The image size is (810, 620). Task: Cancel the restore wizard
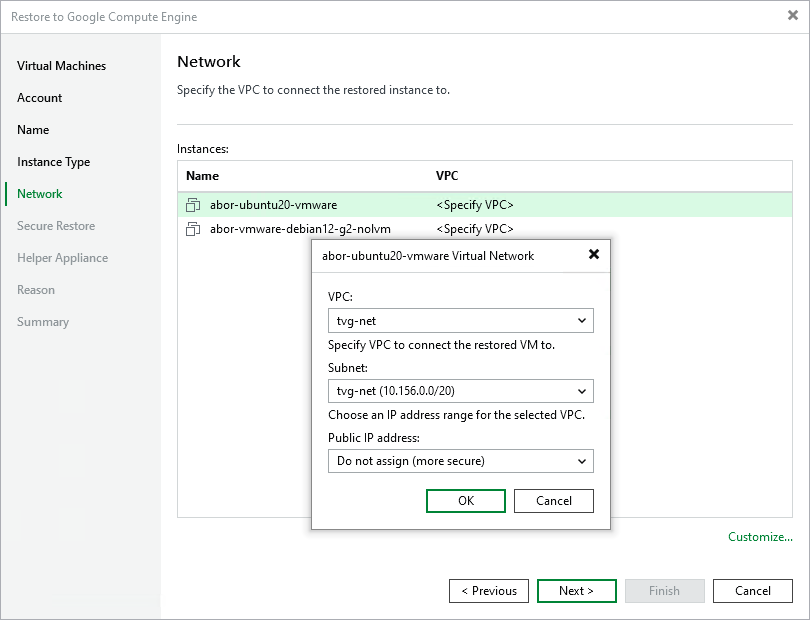753,591
